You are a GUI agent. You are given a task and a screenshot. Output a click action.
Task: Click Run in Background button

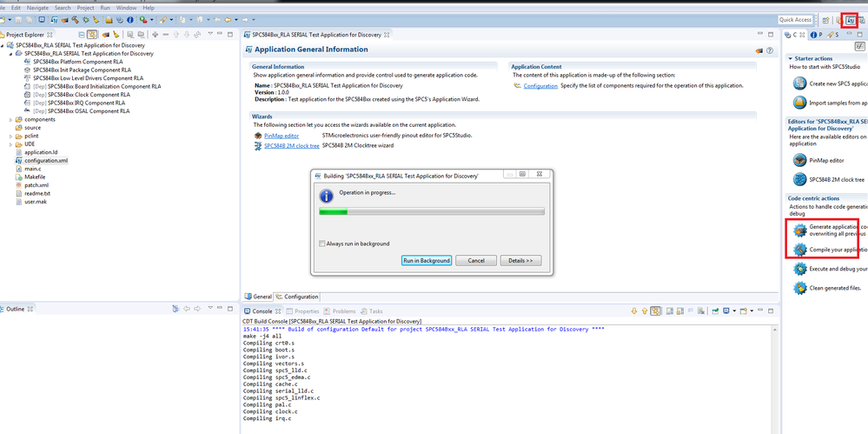[x=427, y=261]
